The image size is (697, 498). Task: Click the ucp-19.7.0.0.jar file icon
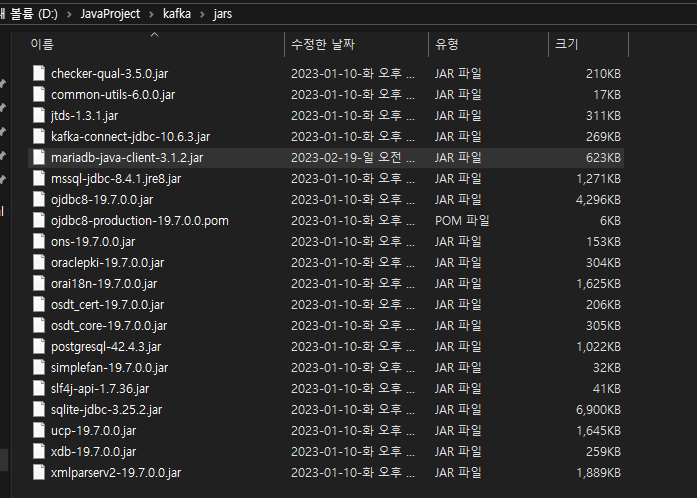coord(39,430)
